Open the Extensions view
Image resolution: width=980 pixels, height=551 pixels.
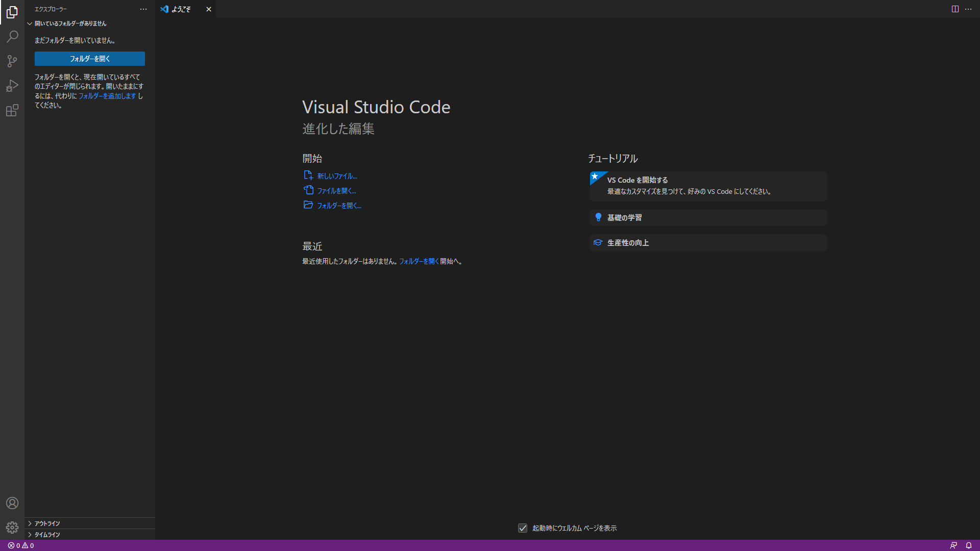point(12,110)
